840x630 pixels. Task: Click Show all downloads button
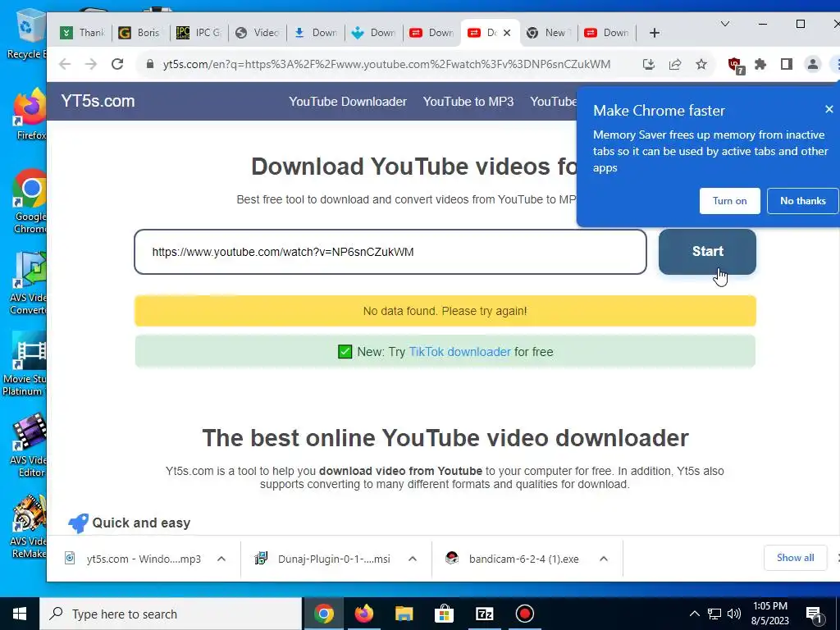click(x=795, y=558)
